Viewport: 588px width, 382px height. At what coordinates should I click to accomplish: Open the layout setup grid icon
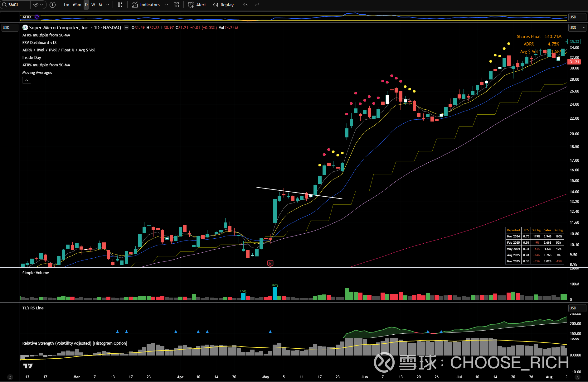point(176,5)
